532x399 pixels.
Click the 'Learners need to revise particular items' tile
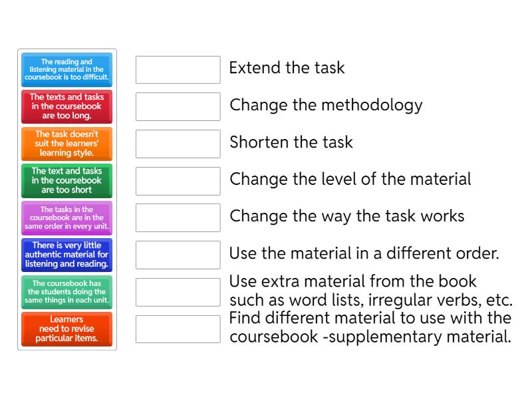click(x=67, y=329)
